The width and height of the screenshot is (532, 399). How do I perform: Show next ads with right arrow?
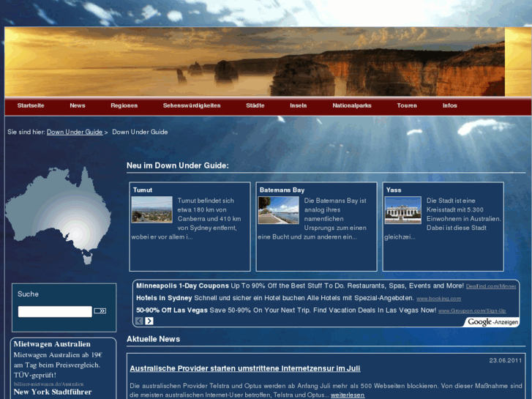point(149,321)
